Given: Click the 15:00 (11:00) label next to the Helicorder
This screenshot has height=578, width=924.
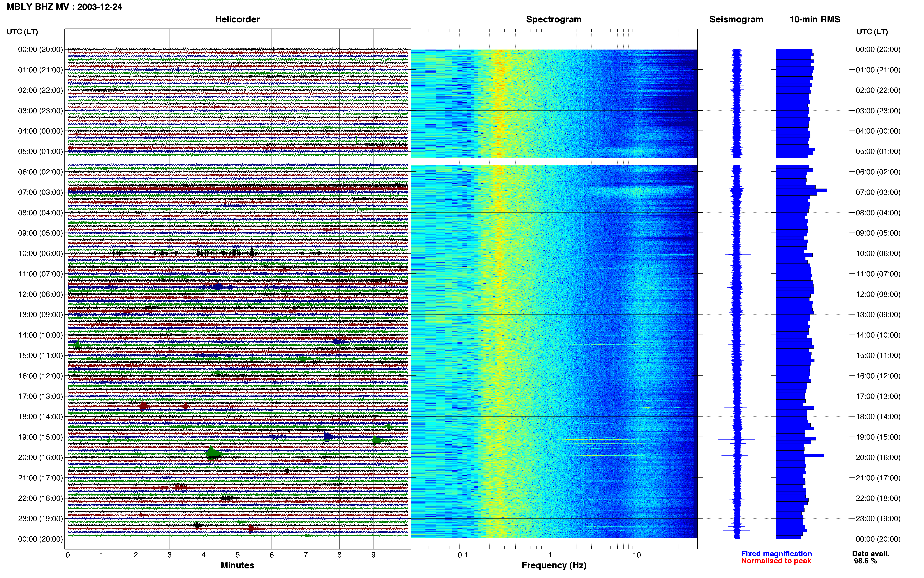Looking at the screenshot, I should click(x=41, y=356).
